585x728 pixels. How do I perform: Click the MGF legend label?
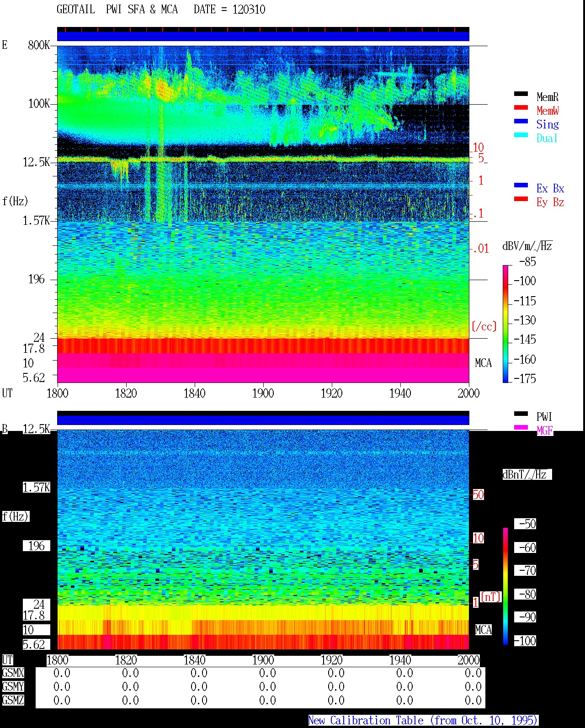click(545, 430)
